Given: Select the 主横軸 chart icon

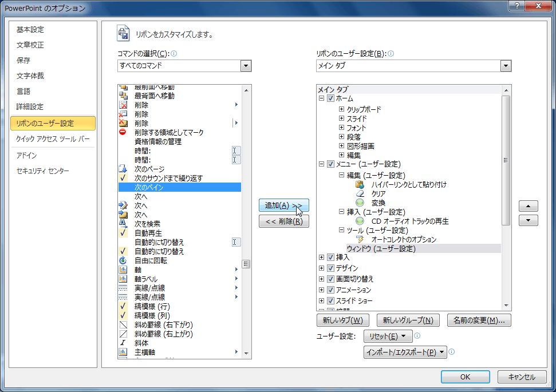Looking at the screenshot, I should [x=123, y=352].
